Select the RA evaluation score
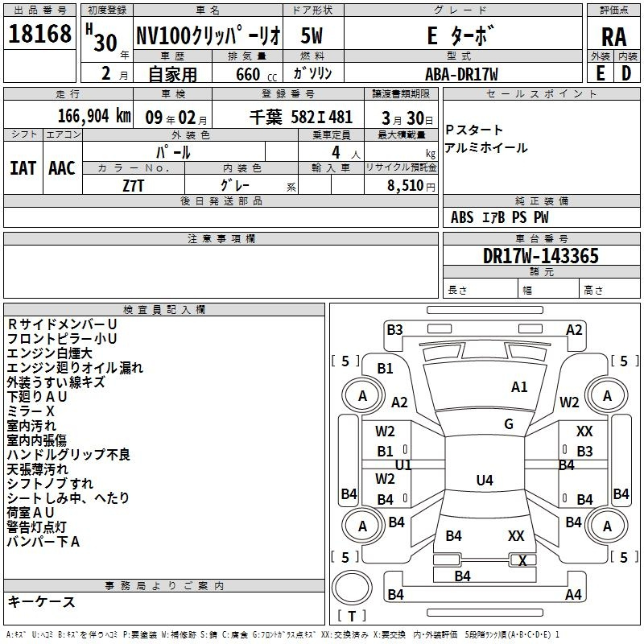 (613, 38)
